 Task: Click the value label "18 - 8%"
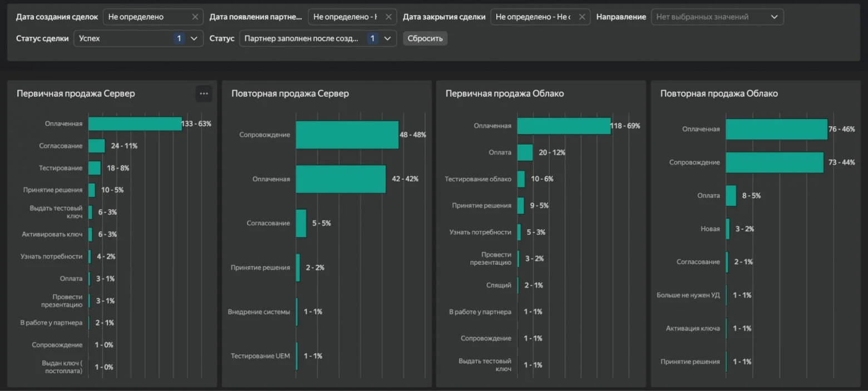(117, 168)
